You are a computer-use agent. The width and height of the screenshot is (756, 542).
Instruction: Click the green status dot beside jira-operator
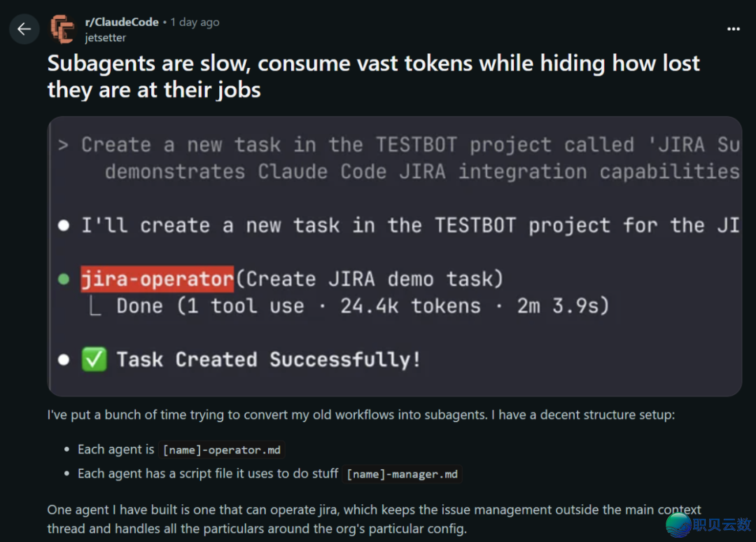point(64,279)
